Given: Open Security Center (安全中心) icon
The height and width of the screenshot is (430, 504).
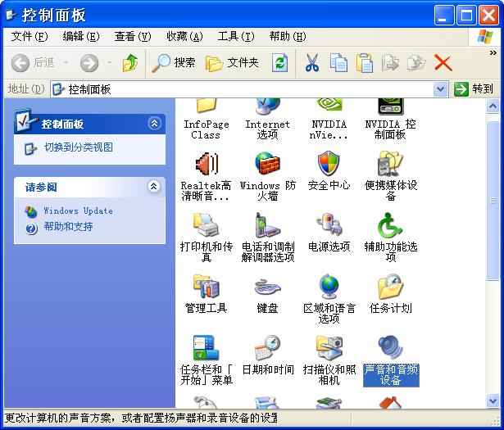Looking at the screenshot, I should [329, 164].
